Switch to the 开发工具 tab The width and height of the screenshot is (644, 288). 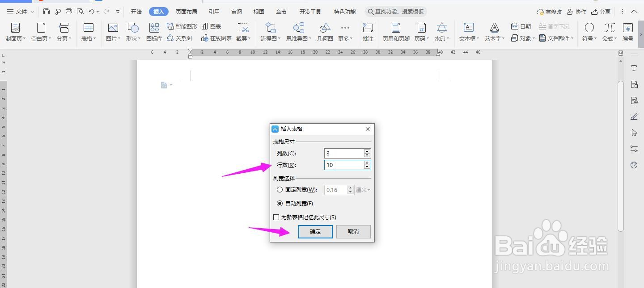[310, 12]
